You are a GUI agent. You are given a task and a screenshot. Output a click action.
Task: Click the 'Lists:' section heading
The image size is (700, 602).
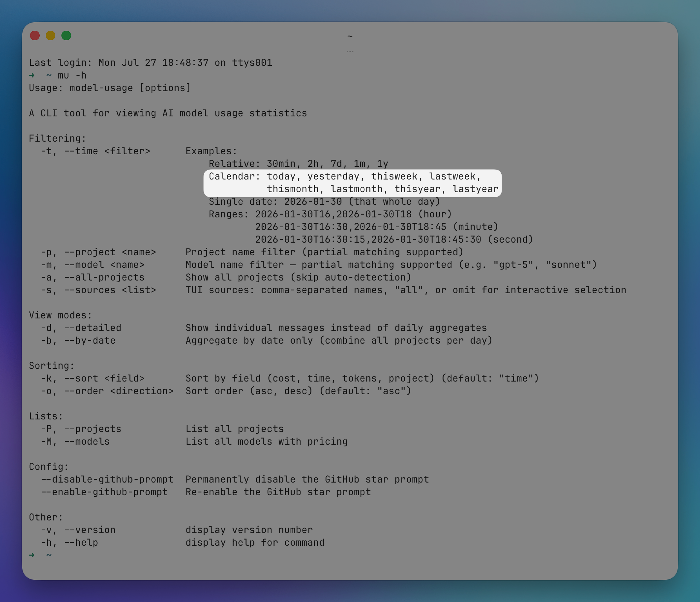46,416
